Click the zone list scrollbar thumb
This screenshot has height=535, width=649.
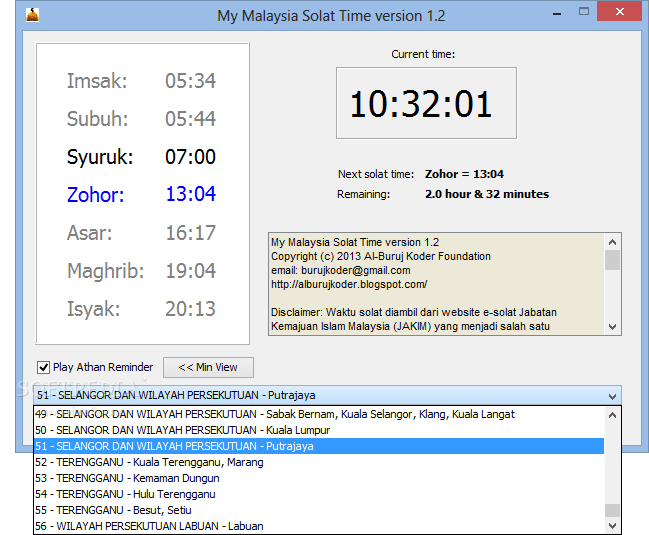click(x=613, y=511)
